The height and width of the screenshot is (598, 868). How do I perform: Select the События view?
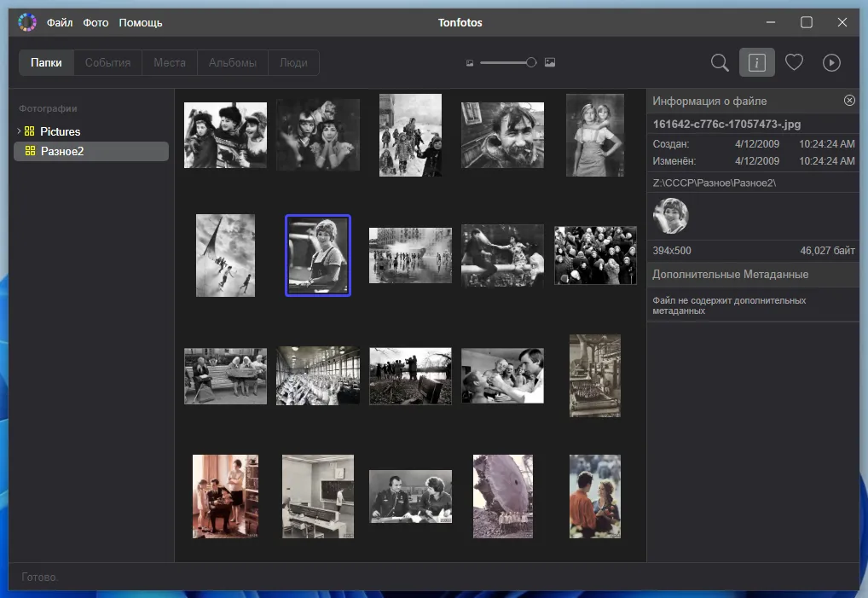[x=107, y=61]
